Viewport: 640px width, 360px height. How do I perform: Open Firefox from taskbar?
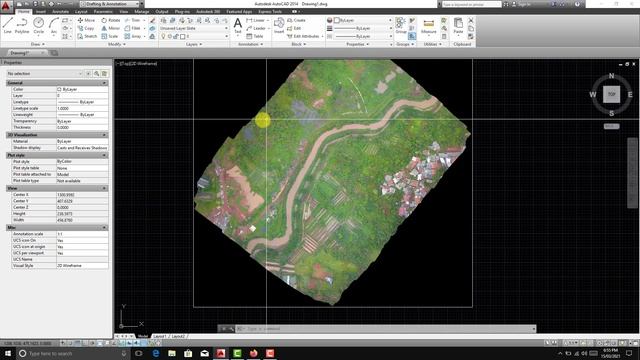click(x=253, y=353)
